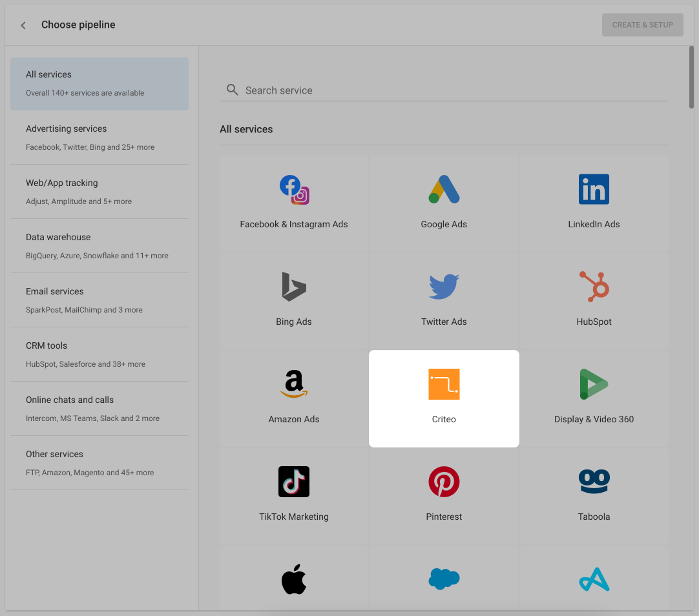Click the Taboola label
The width and height of the screenshot is (699, 616).
coord(594,517)
